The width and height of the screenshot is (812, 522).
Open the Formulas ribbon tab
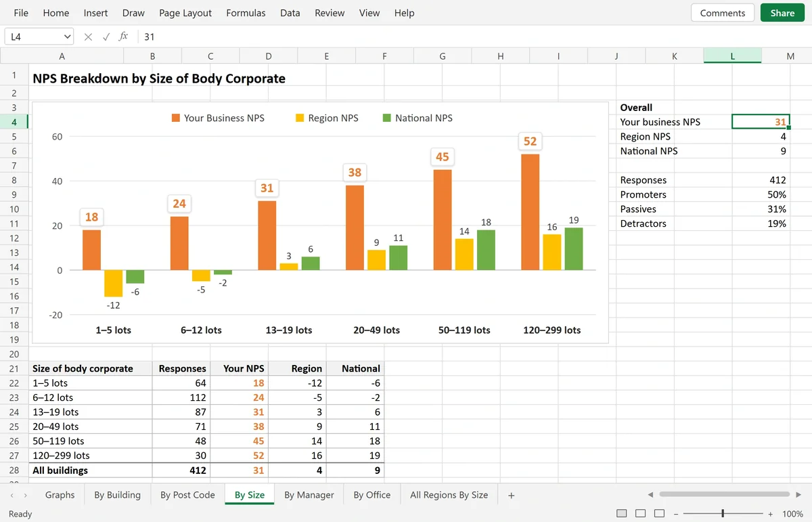tap(246, 13)
